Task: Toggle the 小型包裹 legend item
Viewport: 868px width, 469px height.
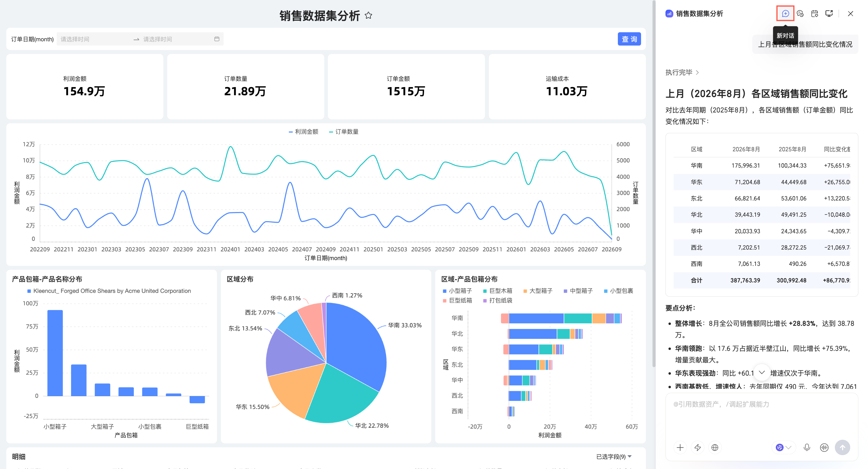Action: click(x=618, y=291)
